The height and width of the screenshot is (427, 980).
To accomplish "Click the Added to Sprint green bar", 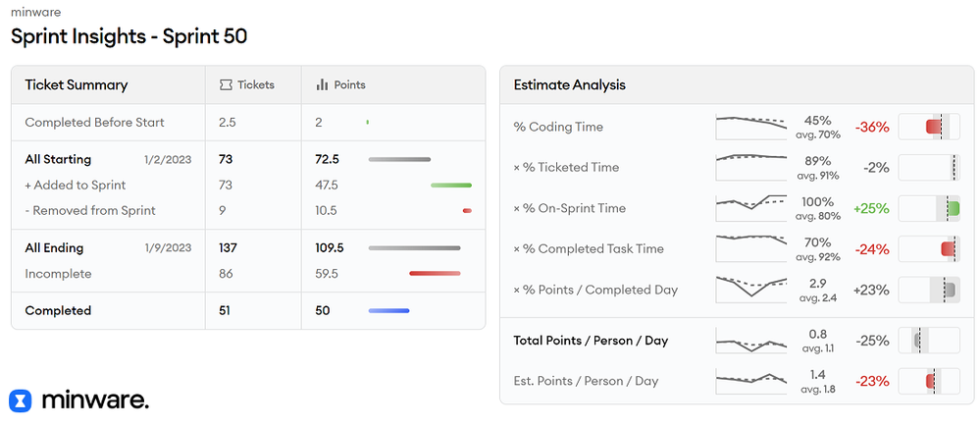I will point(451,186).
